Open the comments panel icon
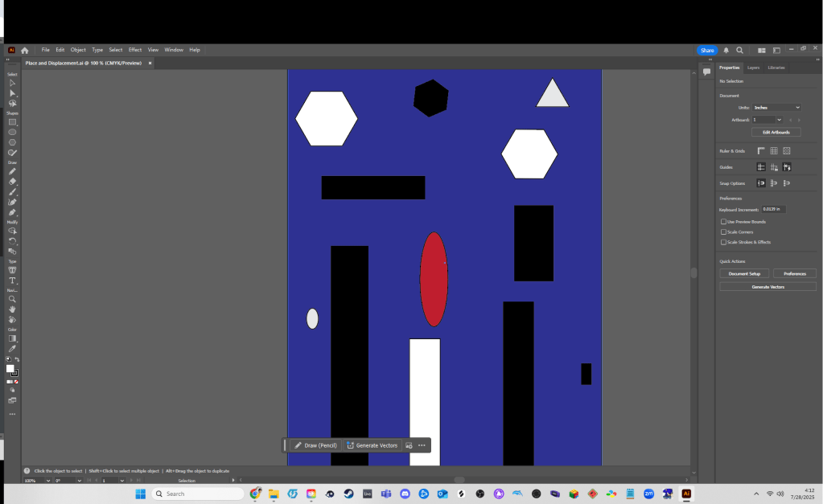The height and width of the screenshot is (504, 823). pos(706,72)
